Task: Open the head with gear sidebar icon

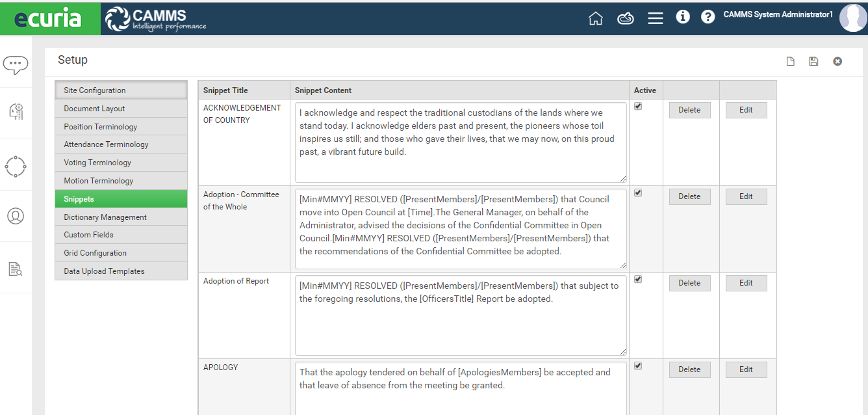Action: [16, 111]
